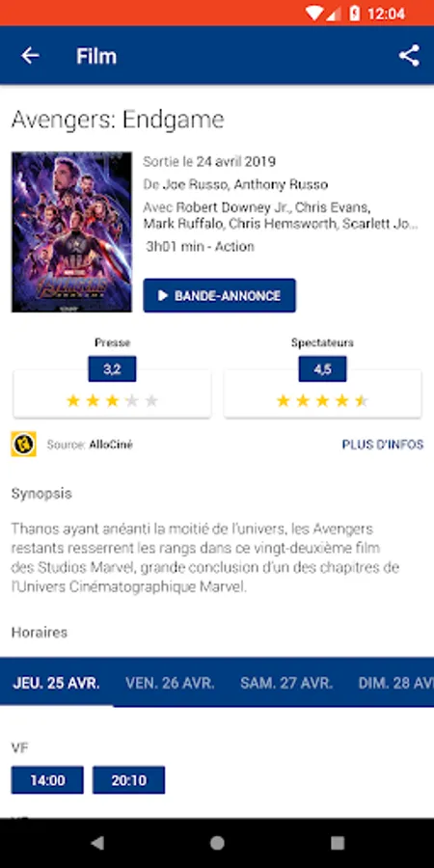Tap the back arrow icon
Viewport: 434px width, 868px height.
point(30,56)
